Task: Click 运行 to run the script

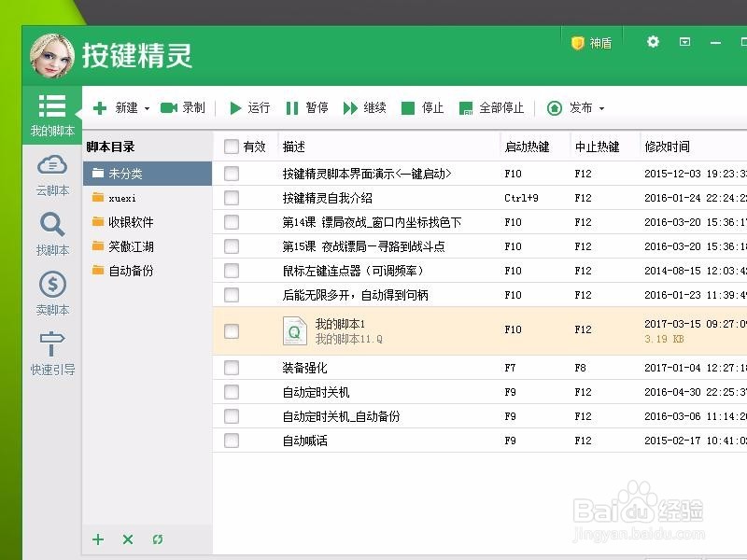Action: pos(249,108)
